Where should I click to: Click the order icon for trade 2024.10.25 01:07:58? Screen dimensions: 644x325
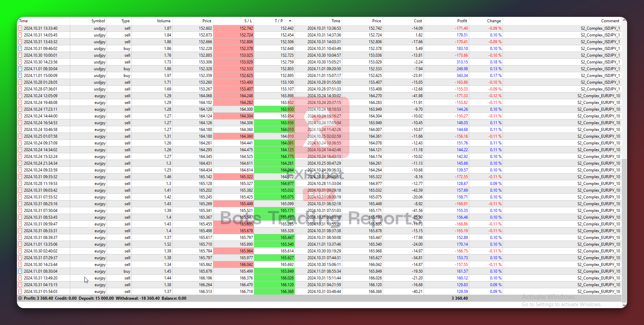[20, 136]
